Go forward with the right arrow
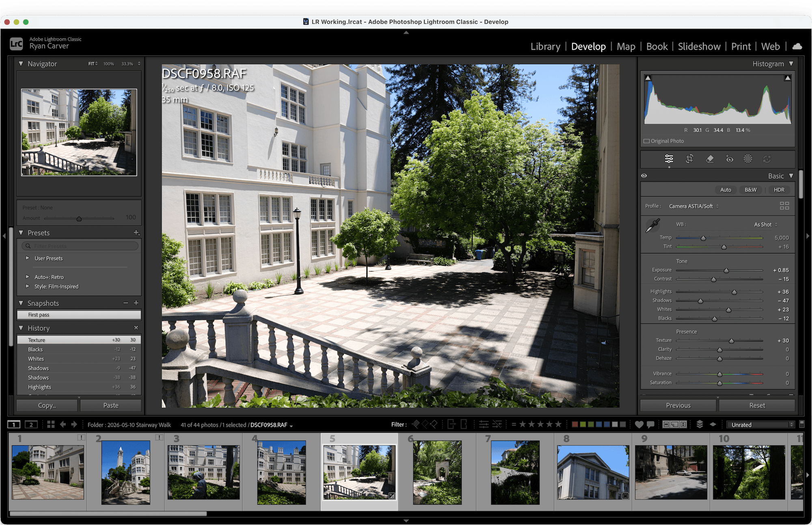This screenshot has height=525, width=812. pos(74,424)
